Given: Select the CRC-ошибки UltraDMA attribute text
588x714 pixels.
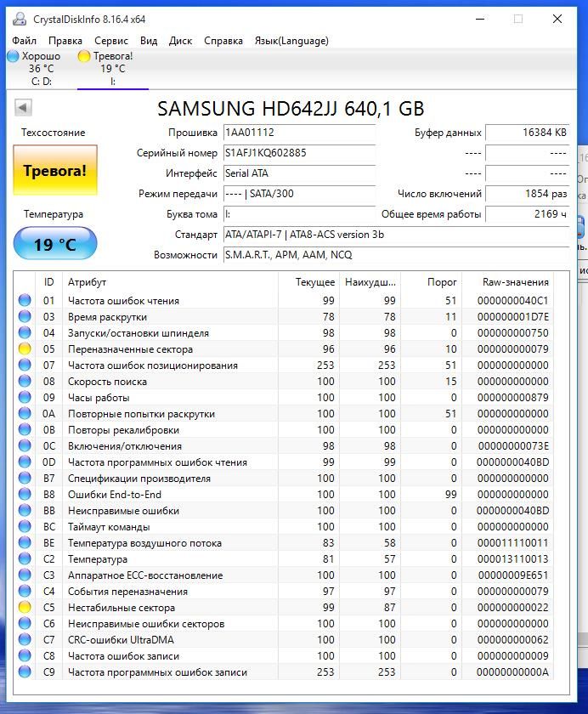Looking at the screenshot, I should [121, 640].
